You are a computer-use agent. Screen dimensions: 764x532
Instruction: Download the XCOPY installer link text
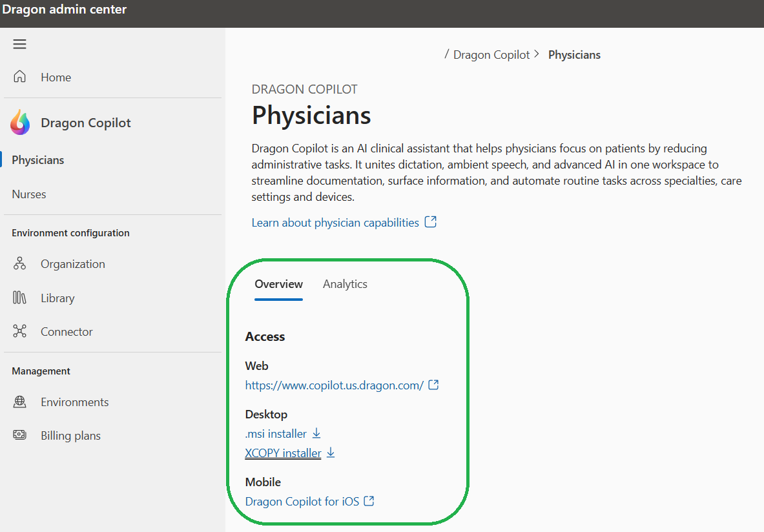[283, 453]
